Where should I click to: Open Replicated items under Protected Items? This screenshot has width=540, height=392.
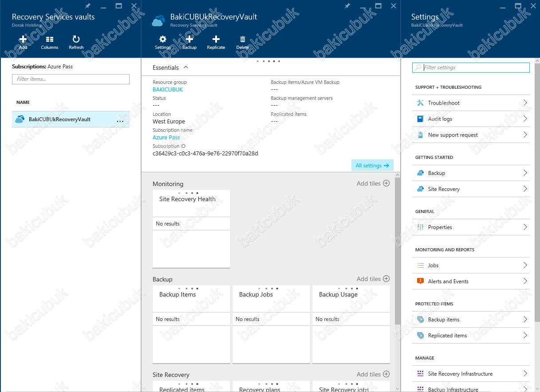[471, 336]
